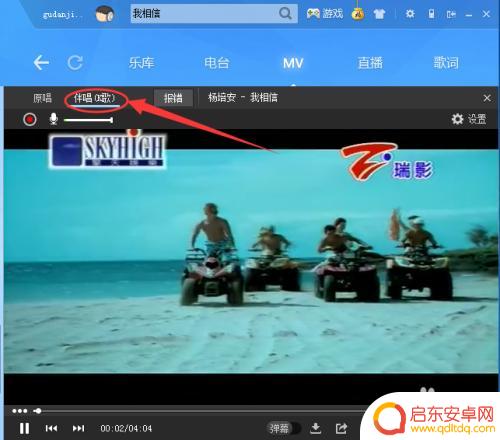The height and width of the screenshot is (440, 500).
Task: Pause the MV playback
Action: [x=24, y=428]
